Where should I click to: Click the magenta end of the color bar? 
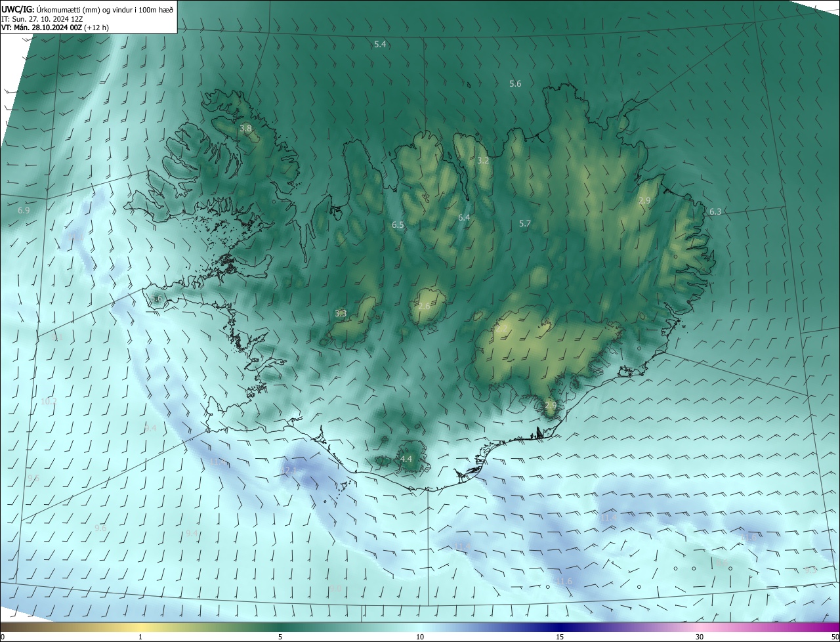(x=824, y=628)
